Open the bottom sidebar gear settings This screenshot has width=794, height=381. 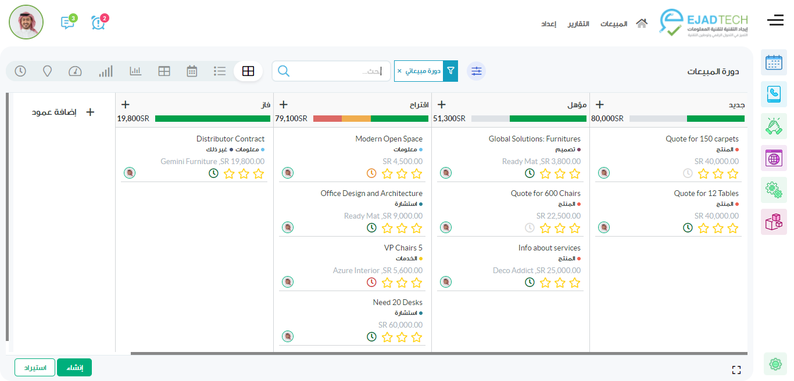tap(775, 364)
